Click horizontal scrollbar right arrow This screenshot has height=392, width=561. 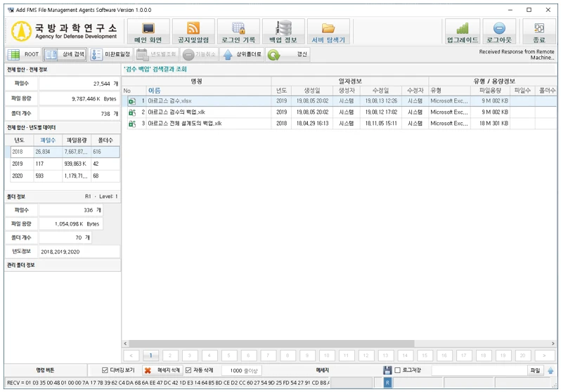(x=553, y=344)
